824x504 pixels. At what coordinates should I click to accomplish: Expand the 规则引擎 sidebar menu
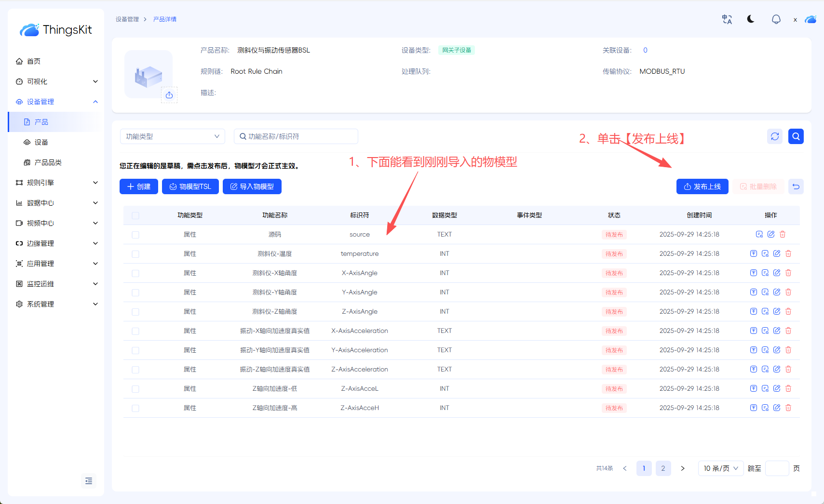coord(56,183)
